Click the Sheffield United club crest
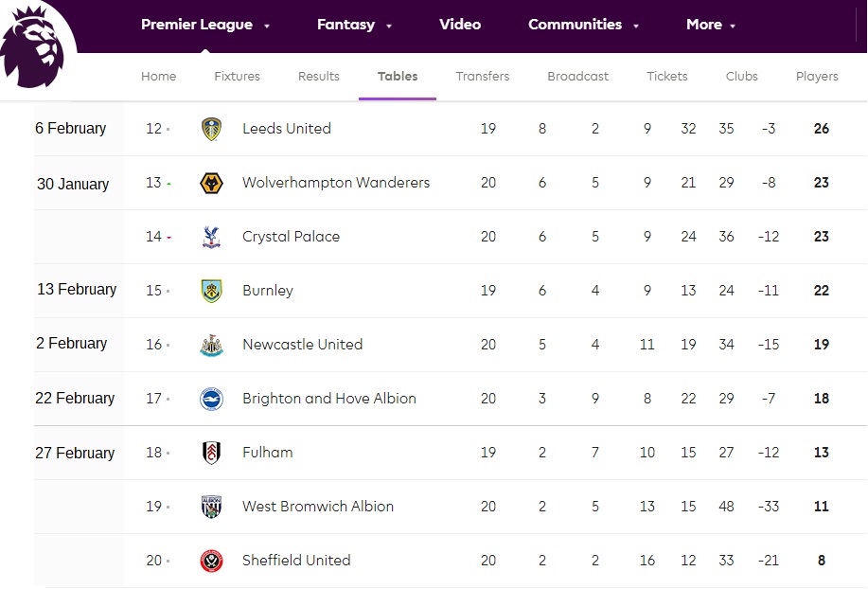 click(x=212, y=561)
